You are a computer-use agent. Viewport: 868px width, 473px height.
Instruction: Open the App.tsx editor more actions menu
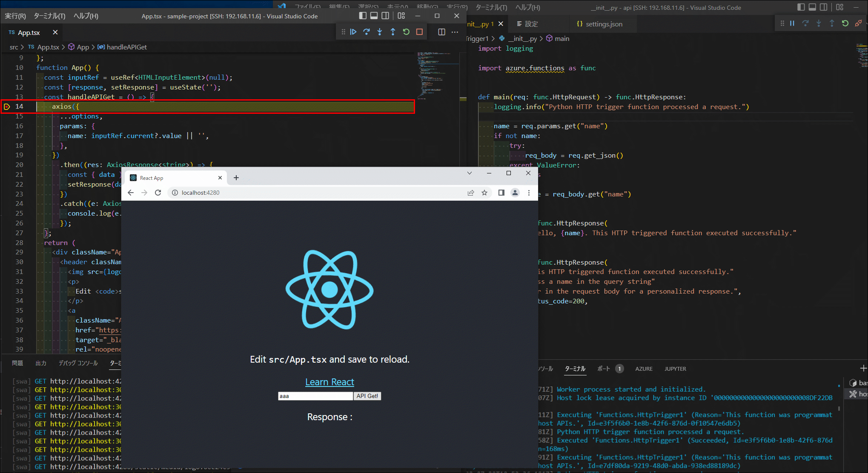455,32
